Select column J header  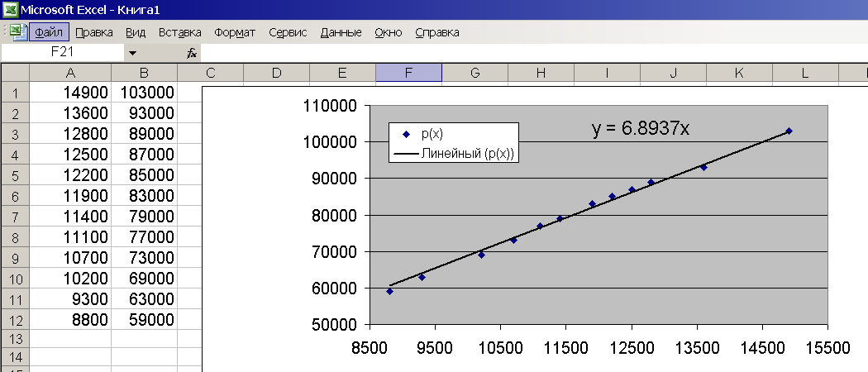click(673, 73)
